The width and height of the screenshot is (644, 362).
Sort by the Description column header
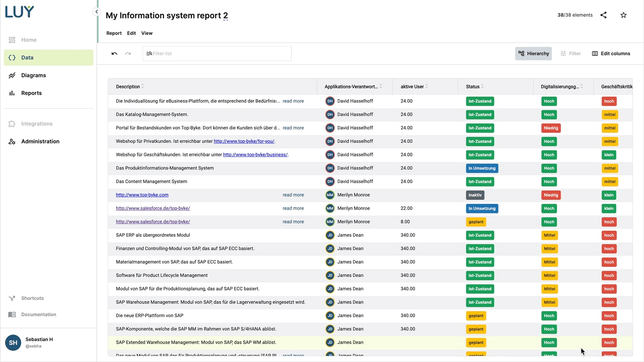pos(128,87)
